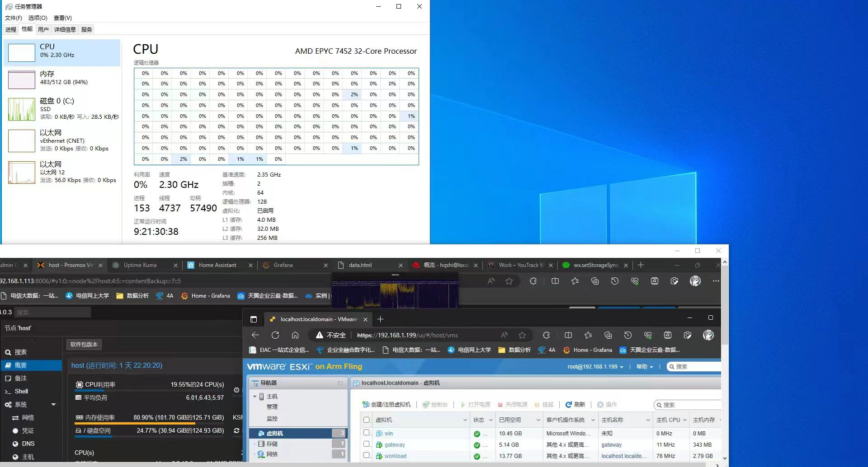Click 不安全 security warning in ESXi address bar
This screenshot has height=467, width=868.
pos(331,335)
